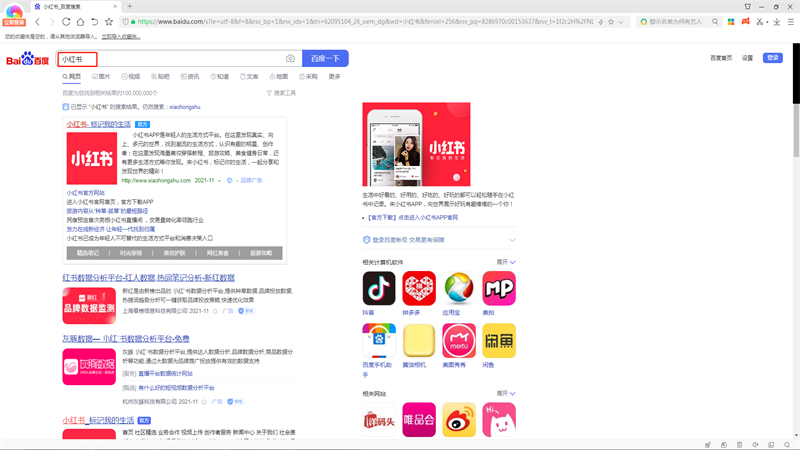Image resolution: width=800 pixels, height=450 pixels.
Task: Open a new tab with the plus button
Action: coord(130,7)
